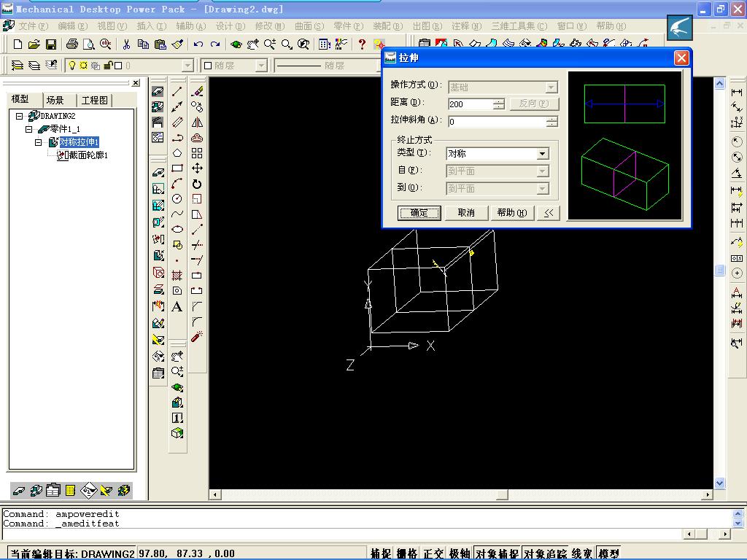
Task: Select the Ellipse draw tool
Action: click(x=177, y=230)
